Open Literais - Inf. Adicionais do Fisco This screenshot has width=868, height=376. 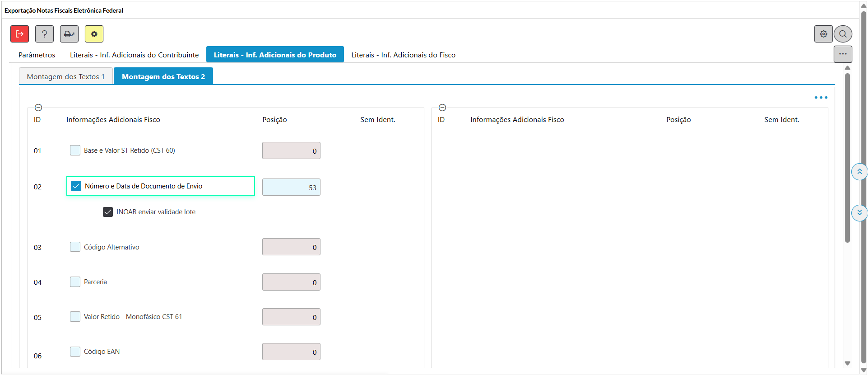(403, 55)
